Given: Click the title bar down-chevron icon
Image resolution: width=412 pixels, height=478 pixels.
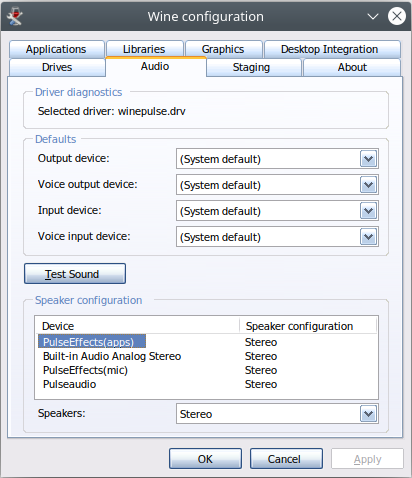Looking at the screenshot, I should (373, 16).
